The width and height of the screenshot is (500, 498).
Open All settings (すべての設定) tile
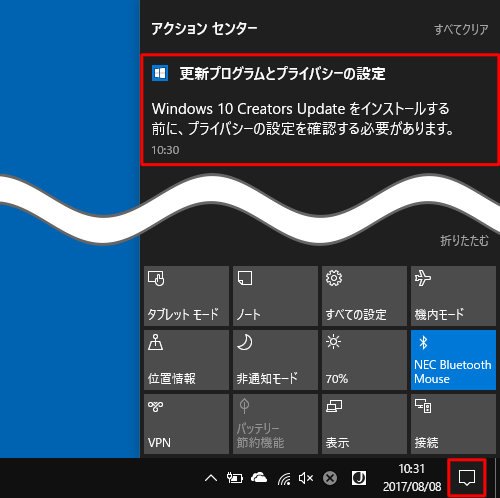point(364,296)
